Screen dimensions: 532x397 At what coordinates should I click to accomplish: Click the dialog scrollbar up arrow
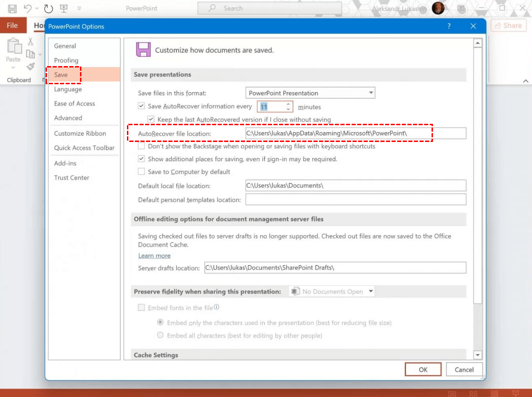478,43
